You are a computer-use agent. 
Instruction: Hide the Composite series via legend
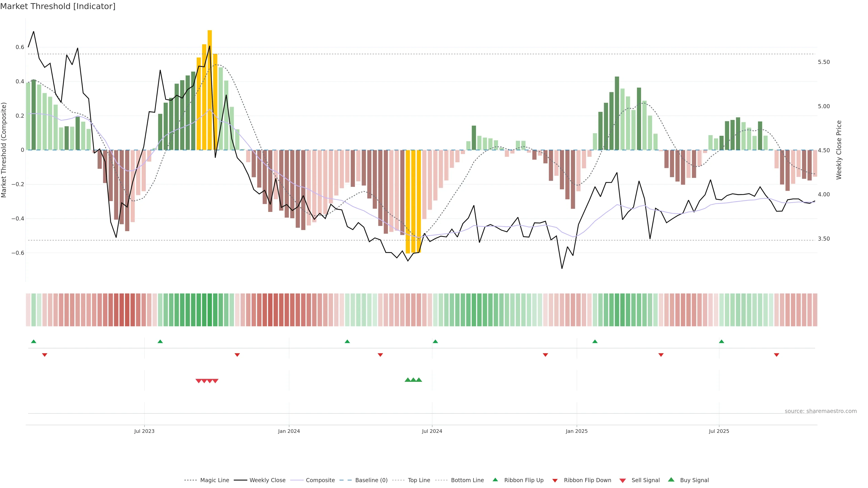point(320,480)
